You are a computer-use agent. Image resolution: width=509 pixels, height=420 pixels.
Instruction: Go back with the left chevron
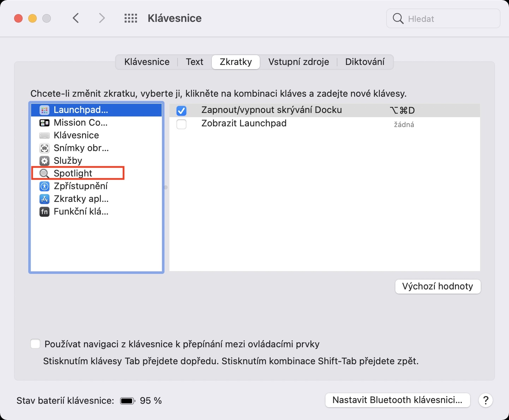pos(76,18)
